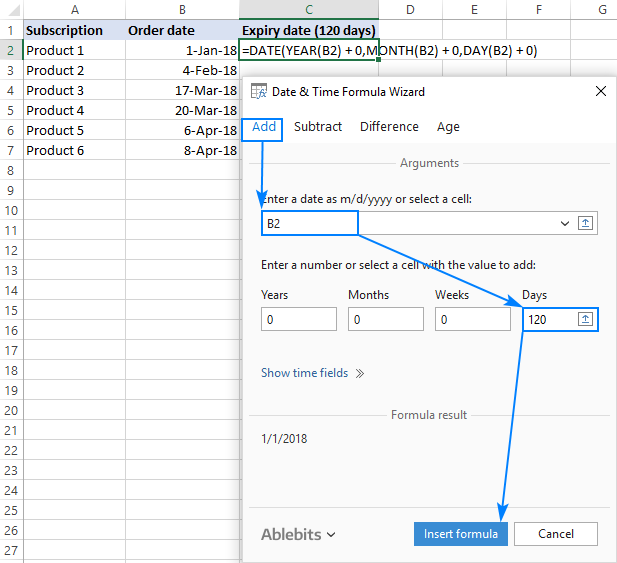Select cell A2 containing Product 1
Image resolution: width=617 pixels, height=563 pixels.
click(74, 50)
